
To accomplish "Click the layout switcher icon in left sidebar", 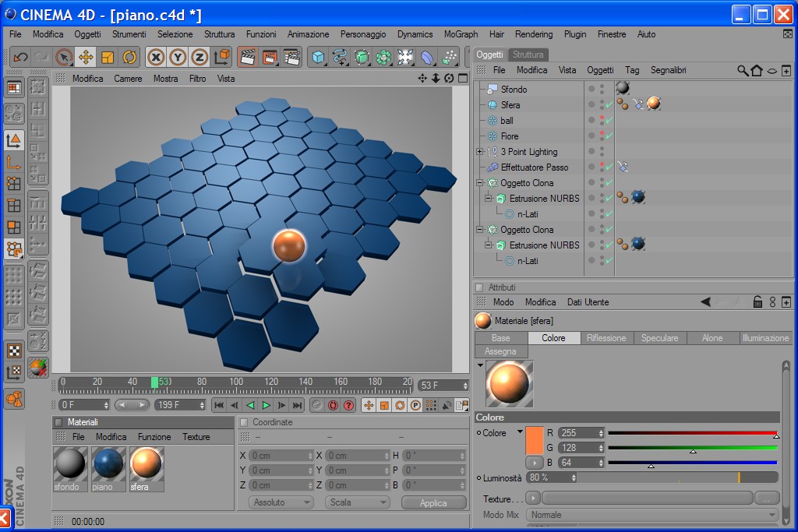I will (x=14, y=88).
